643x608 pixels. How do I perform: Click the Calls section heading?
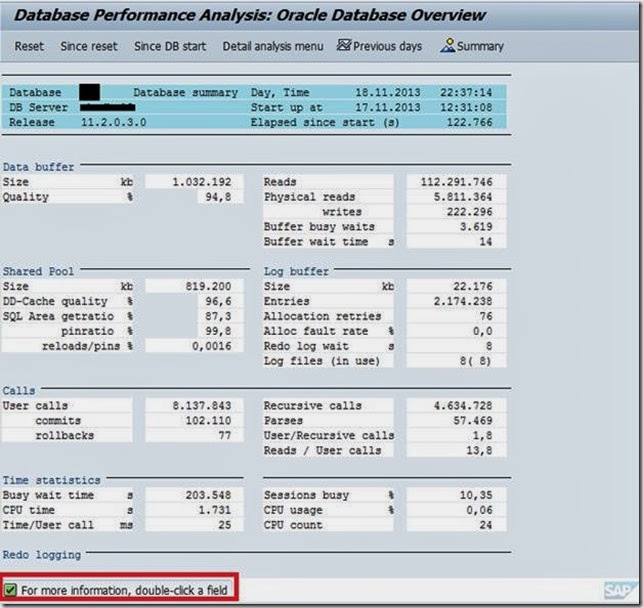tap(19, 391)
